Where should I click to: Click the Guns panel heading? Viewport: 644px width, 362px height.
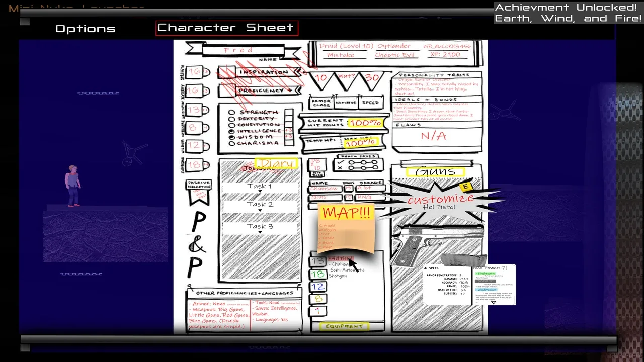coord(435,171)
